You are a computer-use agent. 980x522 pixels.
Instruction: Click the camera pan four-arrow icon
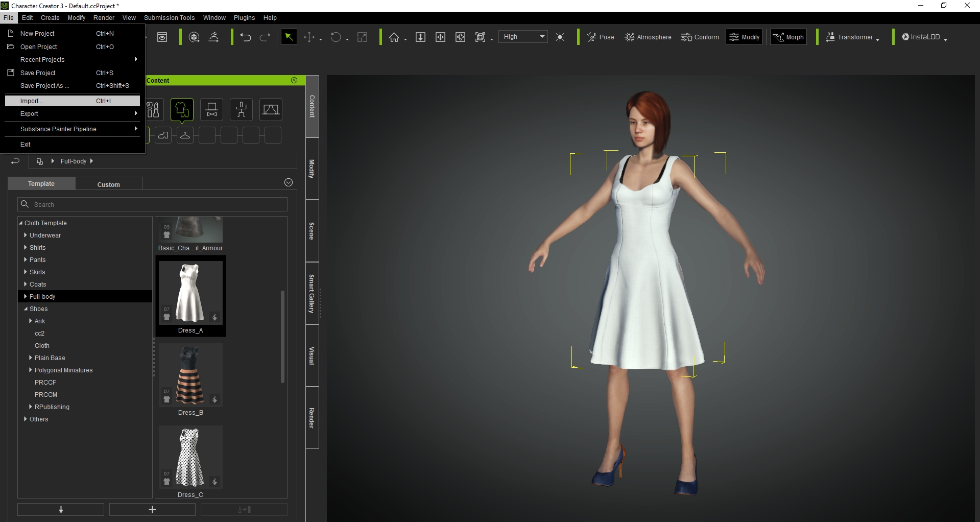click(x=440, y=37)
